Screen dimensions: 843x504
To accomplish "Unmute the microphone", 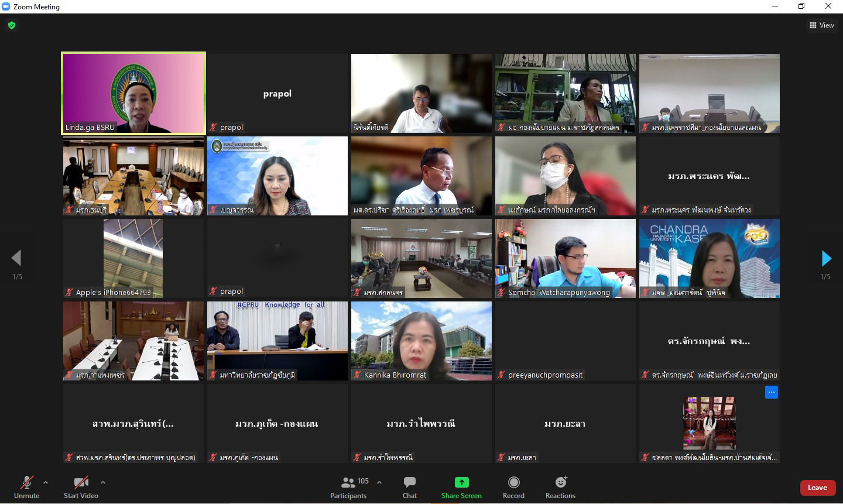I will [x=26, y=487].
